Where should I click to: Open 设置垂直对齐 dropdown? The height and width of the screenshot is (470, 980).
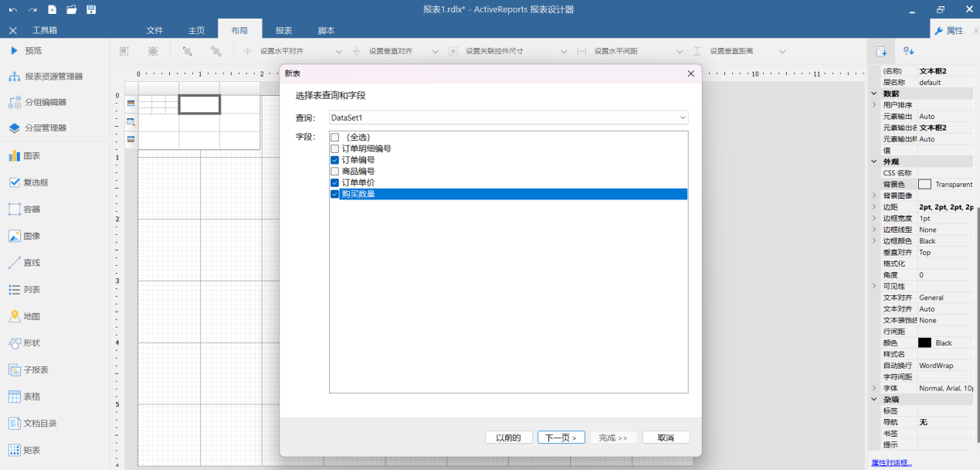tap(435, 52)
